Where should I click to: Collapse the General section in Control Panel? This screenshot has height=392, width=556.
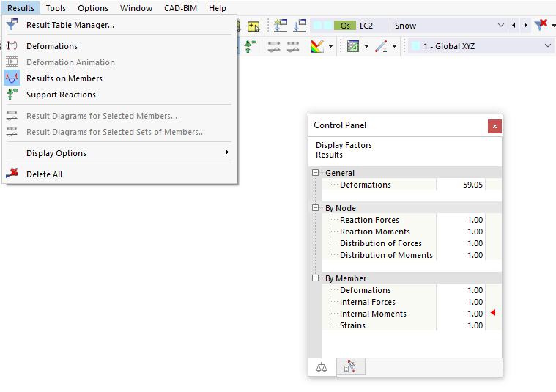click(316, 173)
